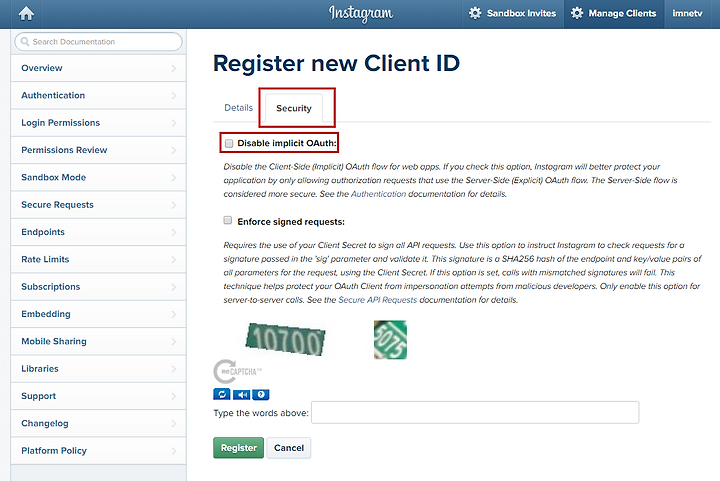Click the 5075 captcha image
The image size is (720, 481).
tap(390, 340)
